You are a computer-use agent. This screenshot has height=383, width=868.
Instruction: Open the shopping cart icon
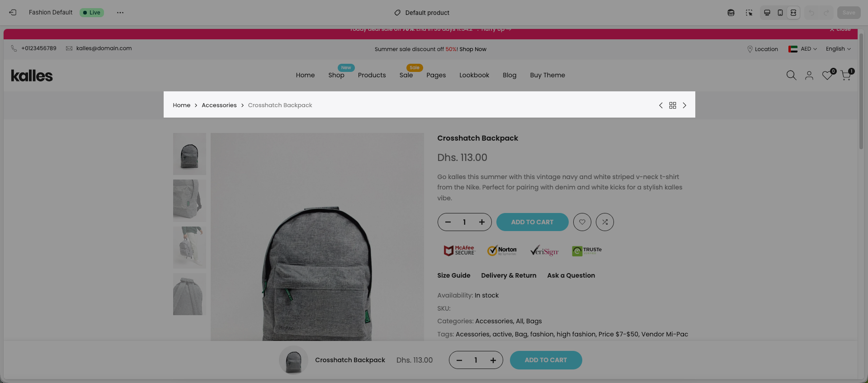[846, 76]
